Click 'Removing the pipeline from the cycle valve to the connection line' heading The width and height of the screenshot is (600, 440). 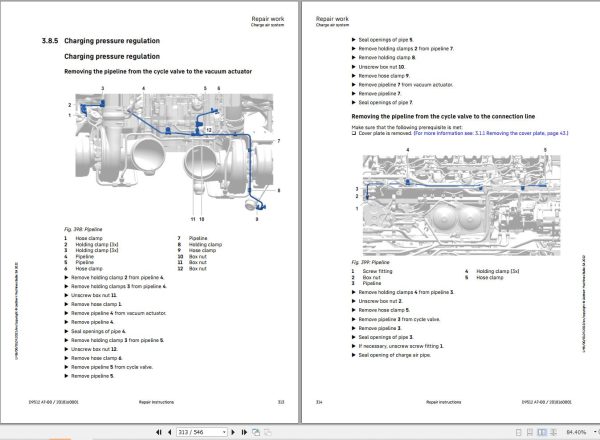coord(443,116)
